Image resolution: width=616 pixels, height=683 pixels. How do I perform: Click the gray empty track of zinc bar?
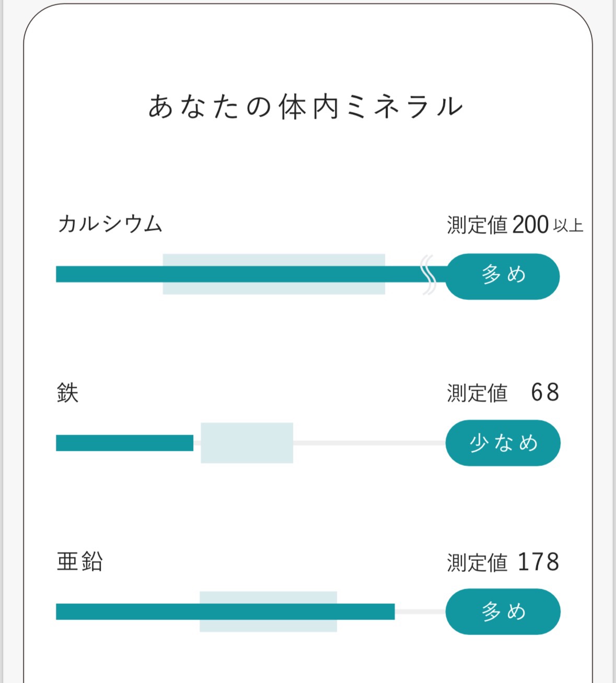point(420,611)
